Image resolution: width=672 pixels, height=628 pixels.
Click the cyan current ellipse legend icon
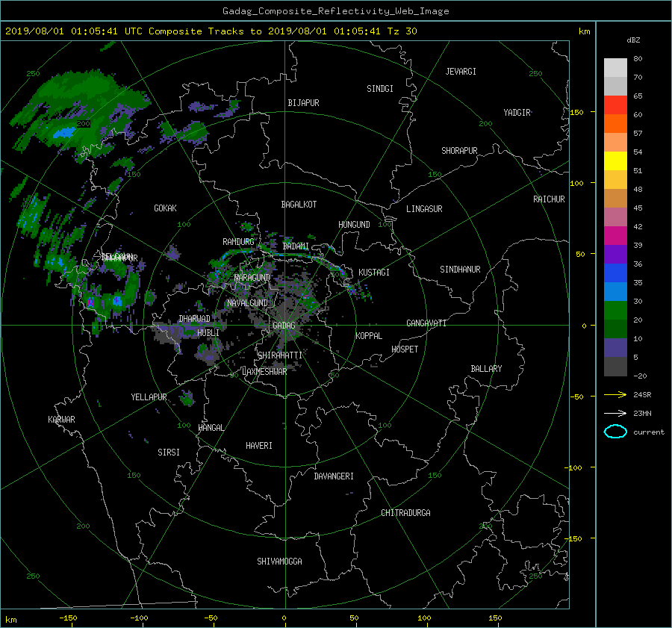[x=615, y=432]
